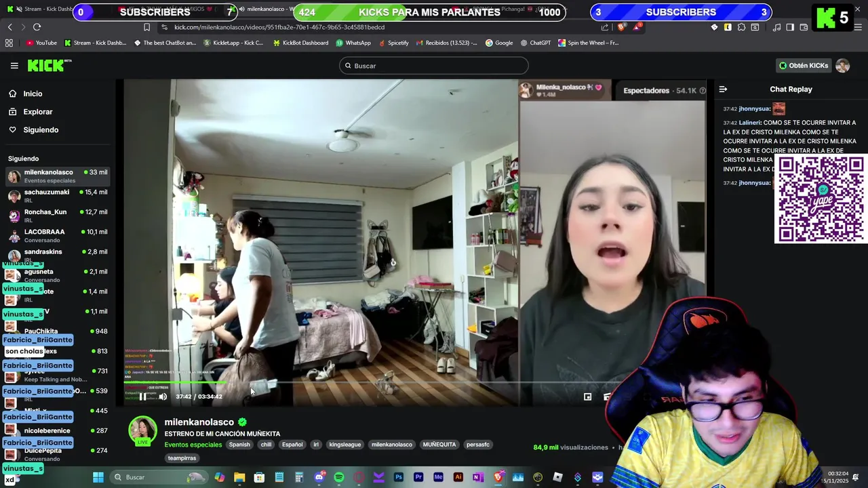
Task: Go back in browser history
Action: coord(9,27)
